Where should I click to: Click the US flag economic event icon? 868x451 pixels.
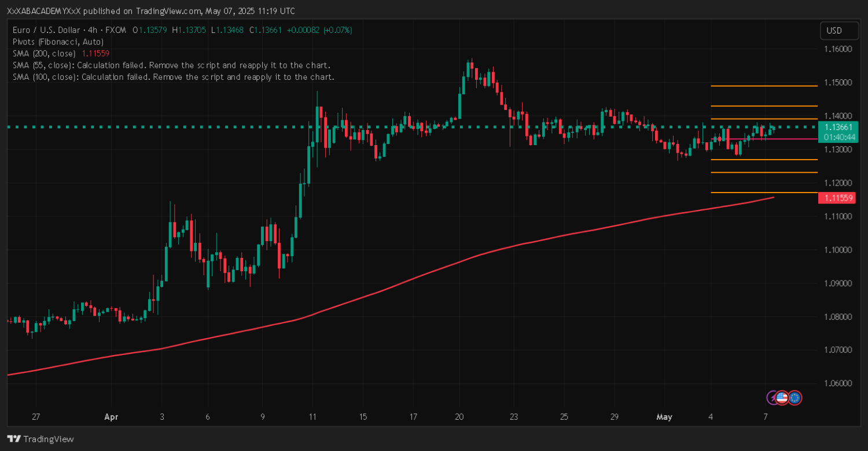click(x=782, y=398)
